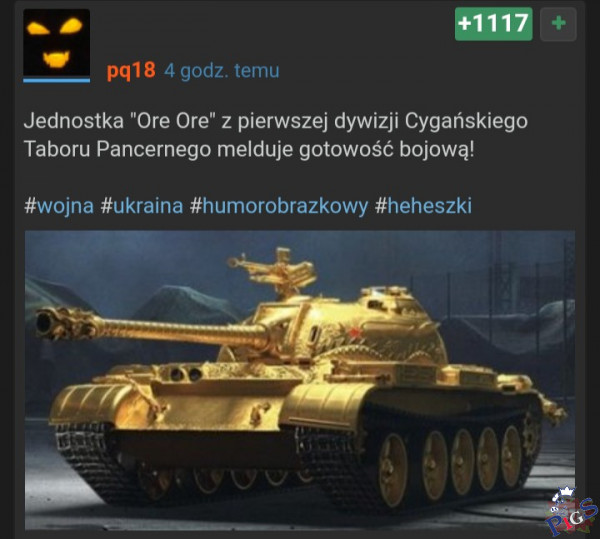
Task: Click the blue bar under the avatar
Action: click(57, 80)
